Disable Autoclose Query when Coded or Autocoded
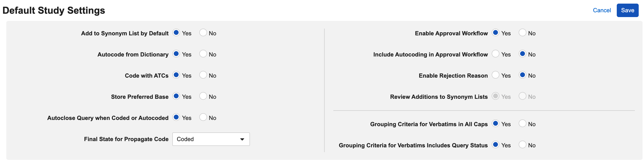The image size is (644, 162). (x=203, y=117)
